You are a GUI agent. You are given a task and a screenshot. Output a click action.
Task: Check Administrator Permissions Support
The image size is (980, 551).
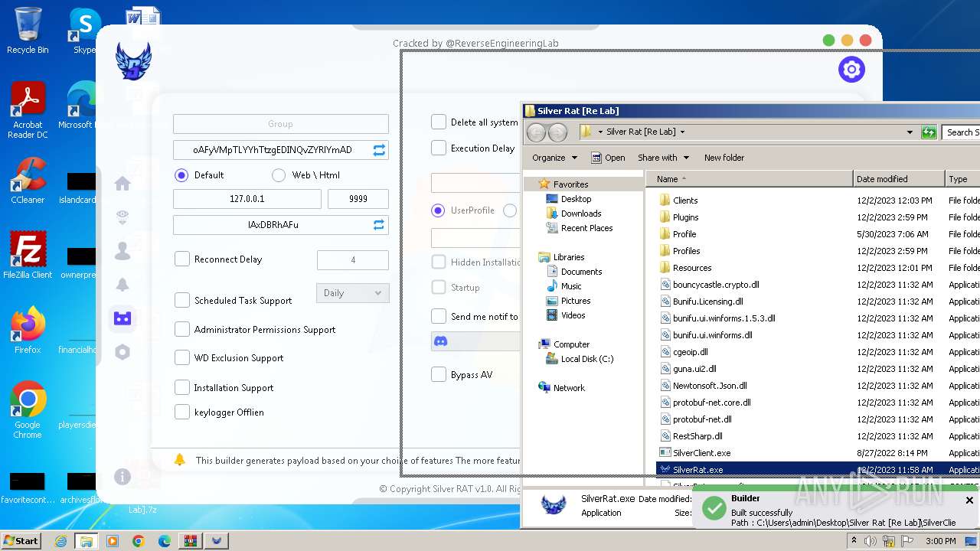pos(182,330)
